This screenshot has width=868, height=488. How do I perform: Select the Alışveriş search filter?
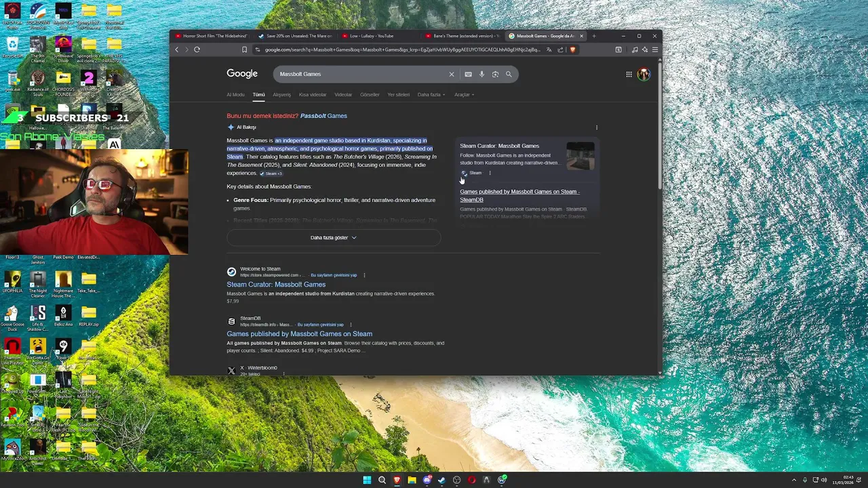pyautogui.click(x=281, y=95)
